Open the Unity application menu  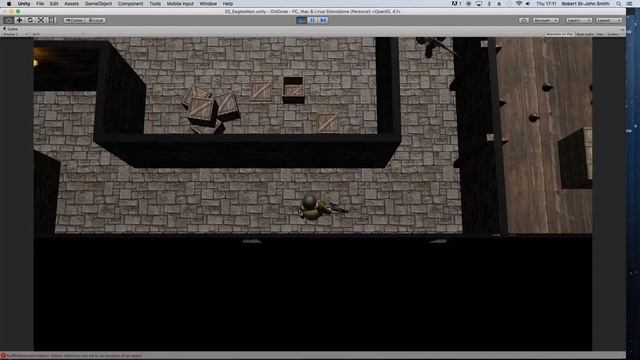click(24, 4)
